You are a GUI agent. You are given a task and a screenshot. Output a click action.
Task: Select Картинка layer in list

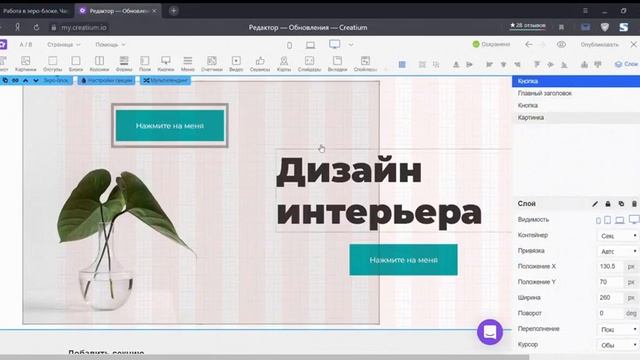tap(576, 118)
